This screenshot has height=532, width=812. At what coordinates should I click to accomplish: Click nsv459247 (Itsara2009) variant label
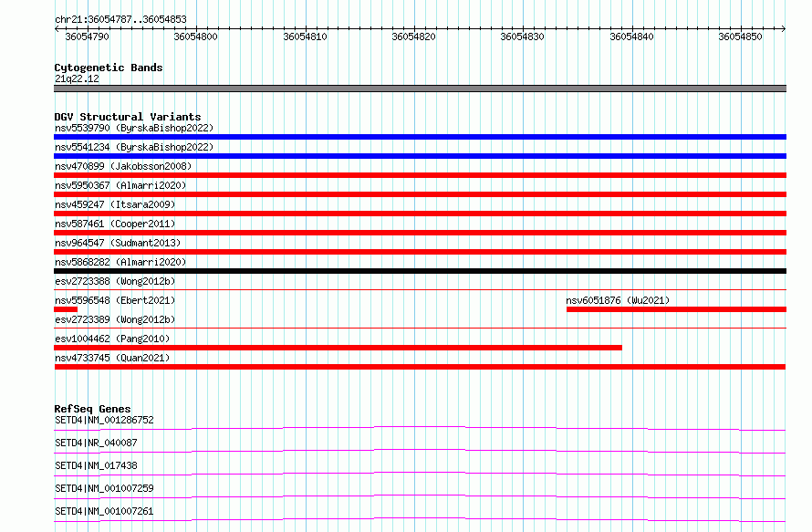[115, 204]
